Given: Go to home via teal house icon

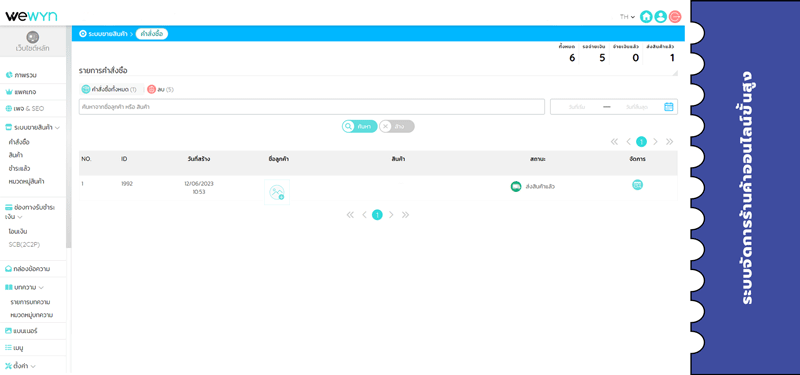Looking at the screenshot, I should point(646,17).
